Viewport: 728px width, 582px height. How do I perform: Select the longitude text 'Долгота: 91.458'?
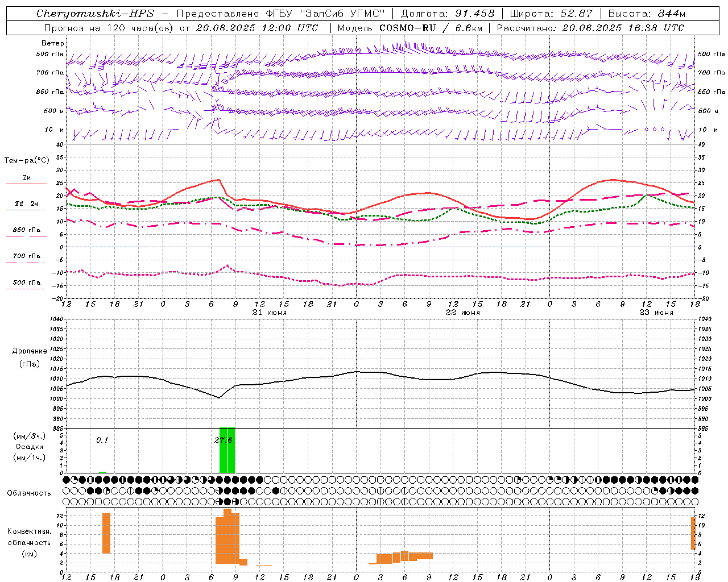coord(448,14)
